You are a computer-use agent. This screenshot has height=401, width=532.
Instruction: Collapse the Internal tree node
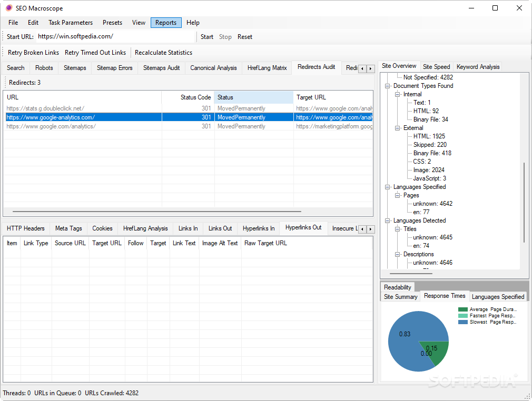(397, 95)
